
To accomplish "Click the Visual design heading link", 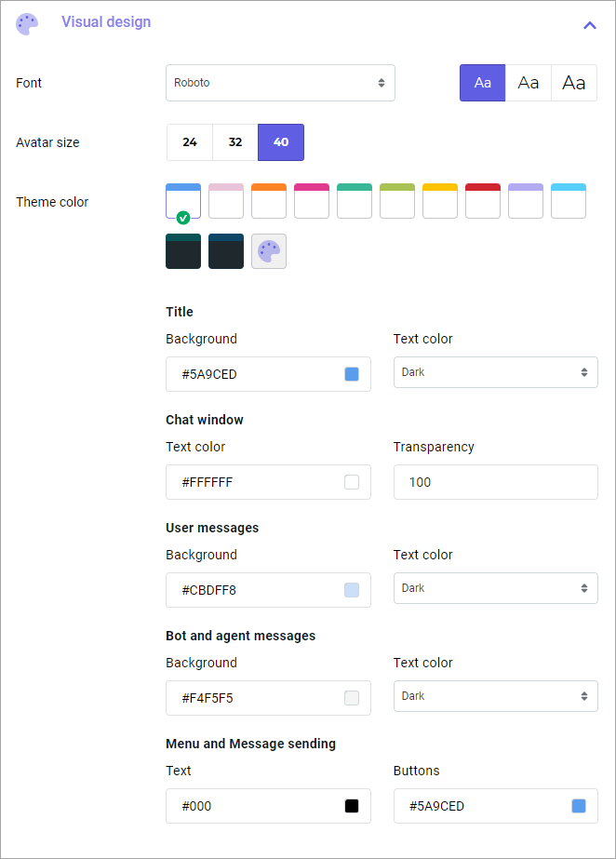I will (x=105, y=21).
